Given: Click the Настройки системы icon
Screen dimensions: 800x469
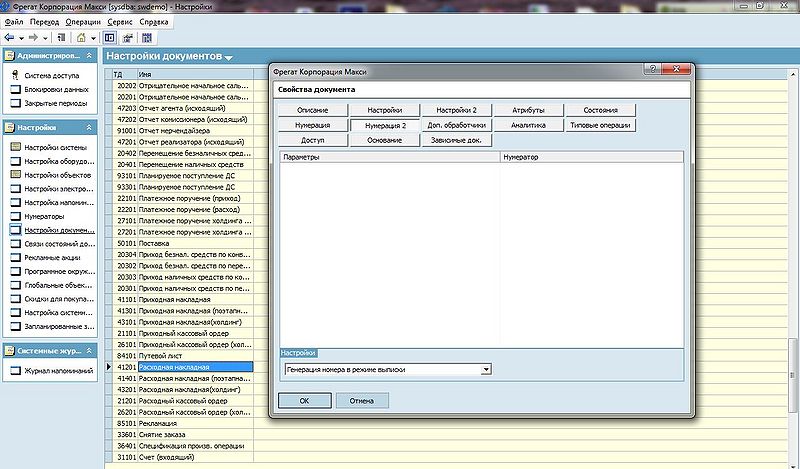Looking at the screenshot, I should [15, 147].
